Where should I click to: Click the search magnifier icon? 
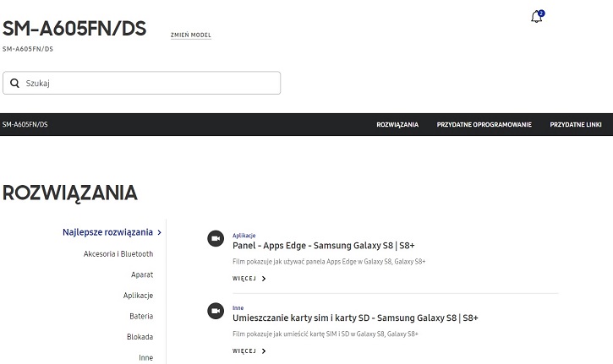point(15,84)
